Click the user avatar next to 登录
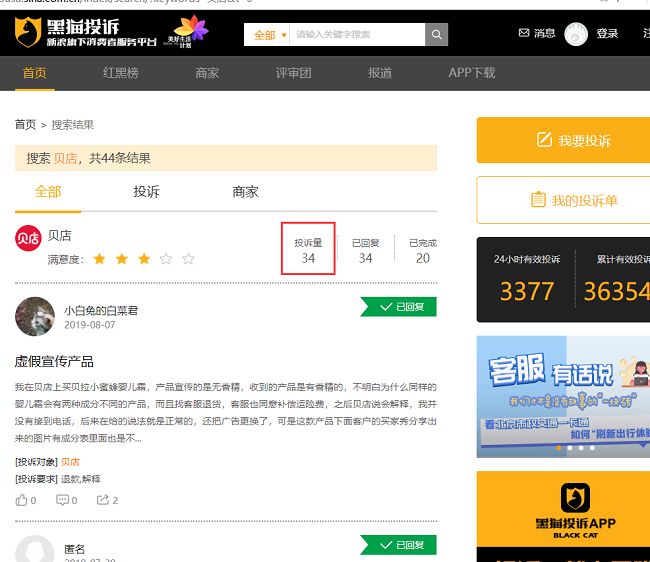Image resolution: width=650 pixels, height=562 pixels. pos(576,34)
